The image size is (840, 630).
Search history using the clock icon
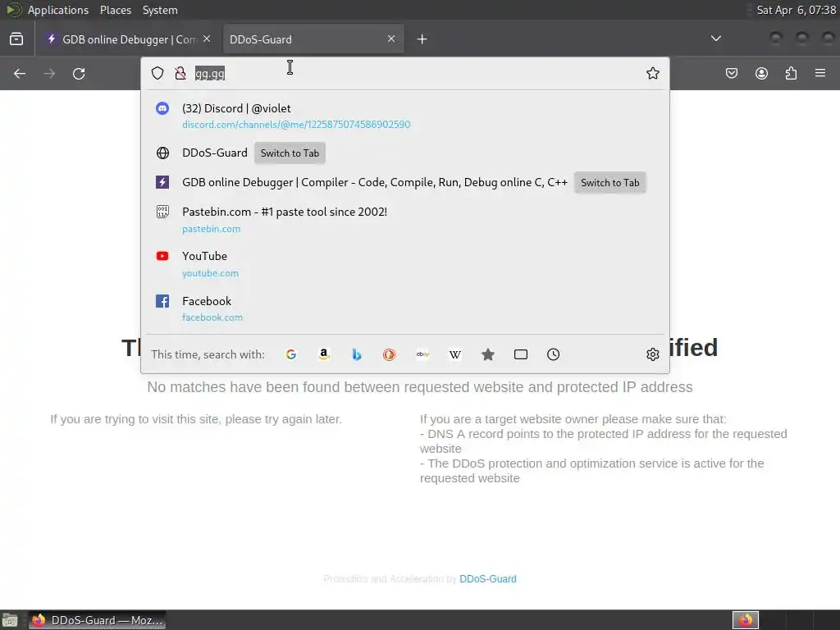pos(554,354)
